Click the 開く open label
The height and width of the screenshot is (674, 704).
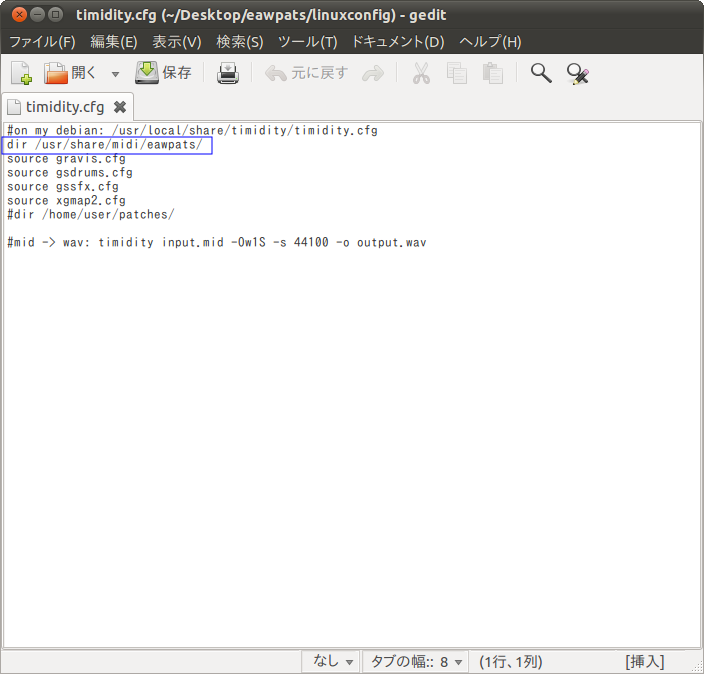tap(84, 73)
